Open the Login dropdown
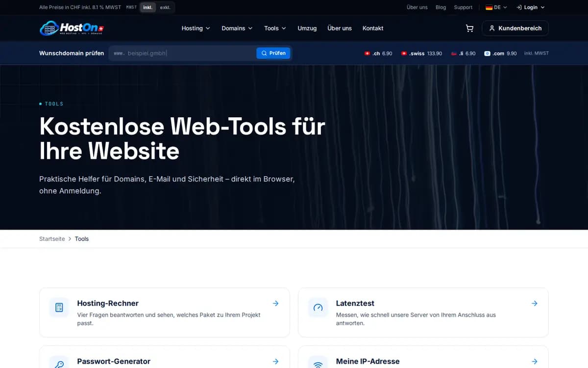Image resolution: width=588 pixels, height=368 pixels. point(531,7)
